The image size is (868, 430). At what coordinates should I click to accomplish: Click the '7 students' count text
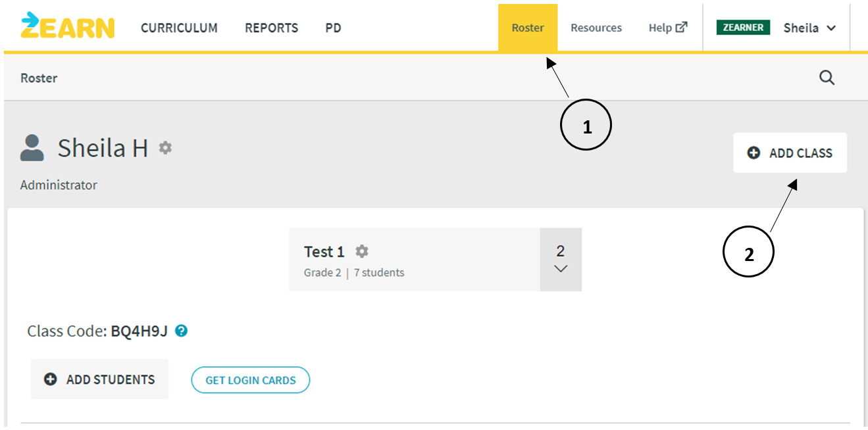379,272
